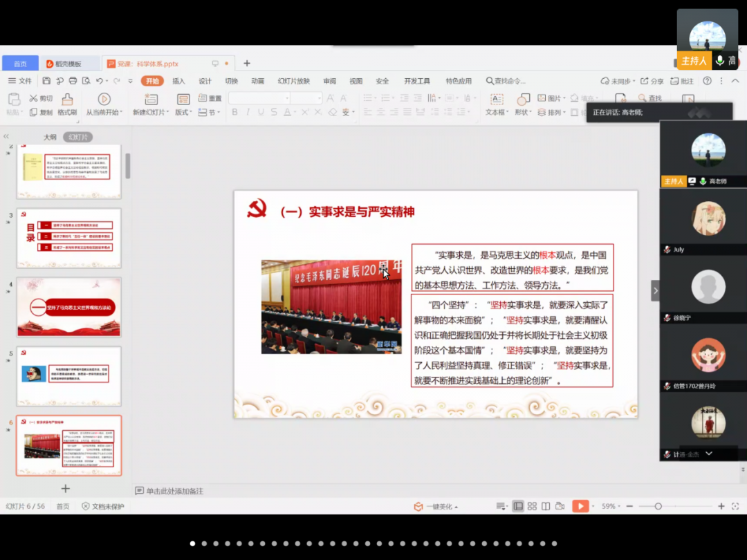Click orange slideshow play button in status bar
This screenshot has width=747, height=560.
tap(580, 507)
